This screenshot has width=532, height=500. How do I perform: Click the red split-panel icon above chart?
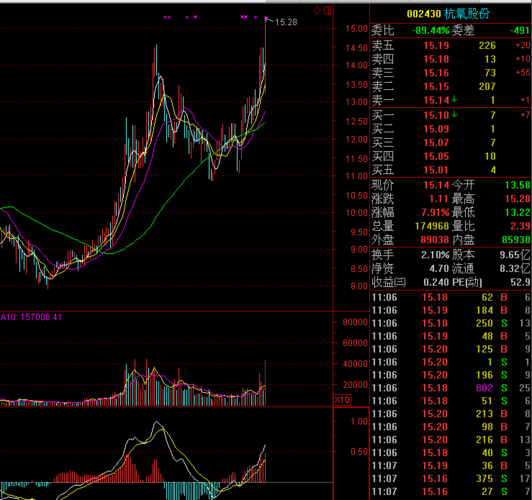point(327,11)
